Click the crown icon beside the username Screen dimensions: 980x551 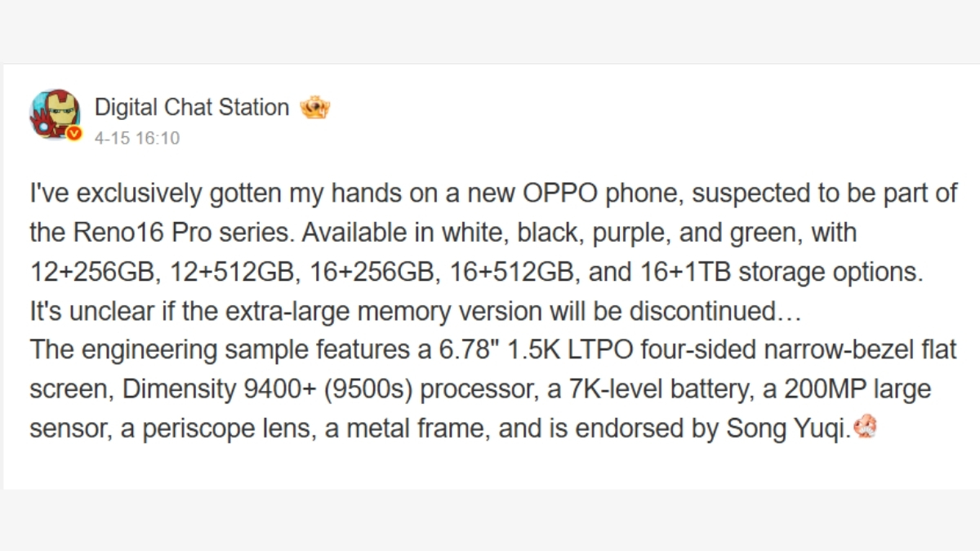pos(314,108)
